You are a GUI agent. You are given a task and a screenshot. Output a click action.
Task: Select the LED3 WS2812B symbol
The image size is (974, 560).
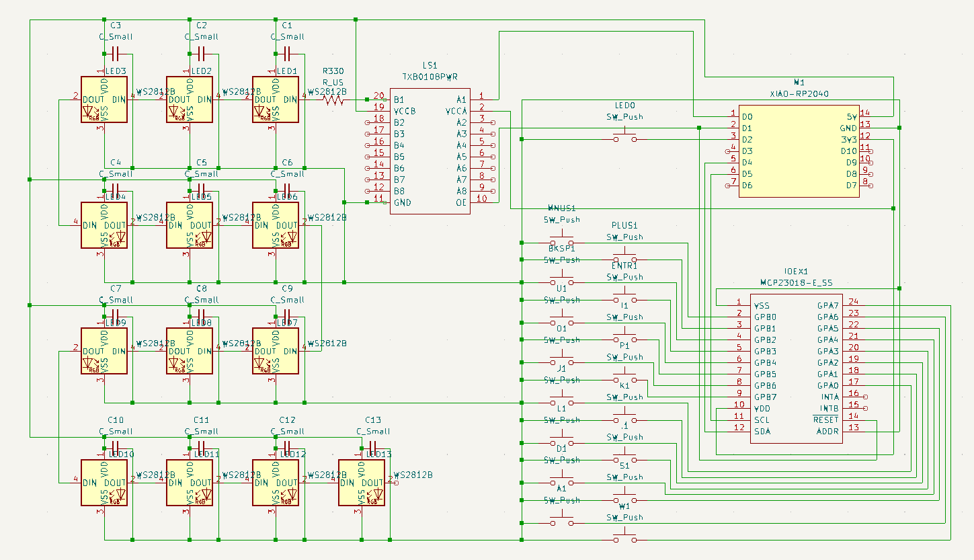coord(104,99)
